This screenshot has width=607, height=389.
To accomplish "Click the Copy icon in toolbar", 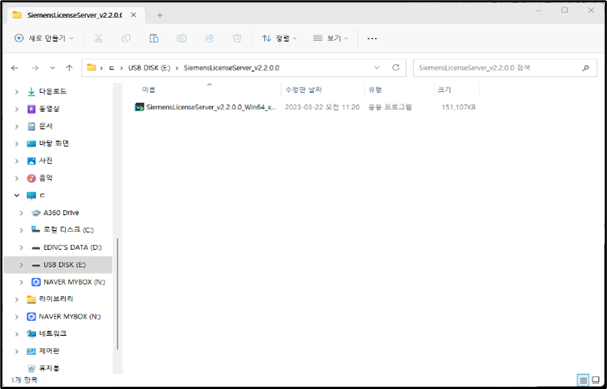I will [x=126, y=38].
